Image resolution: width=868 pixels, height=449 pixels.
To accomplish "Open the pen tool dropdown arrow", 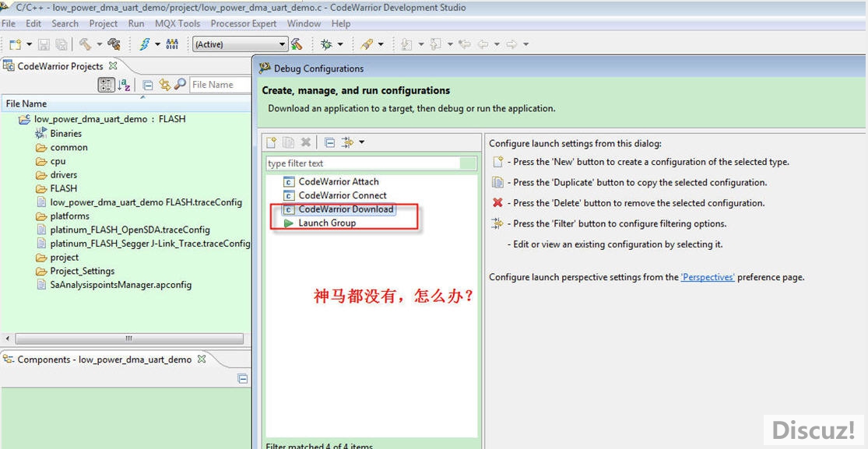I will coord(381,44).
